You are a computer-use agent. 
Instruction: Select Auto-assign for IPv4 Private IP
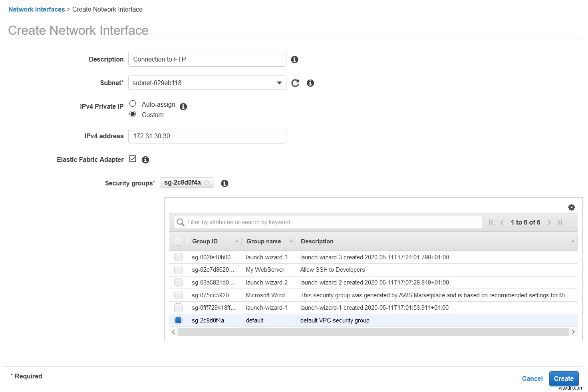point(133,103)
